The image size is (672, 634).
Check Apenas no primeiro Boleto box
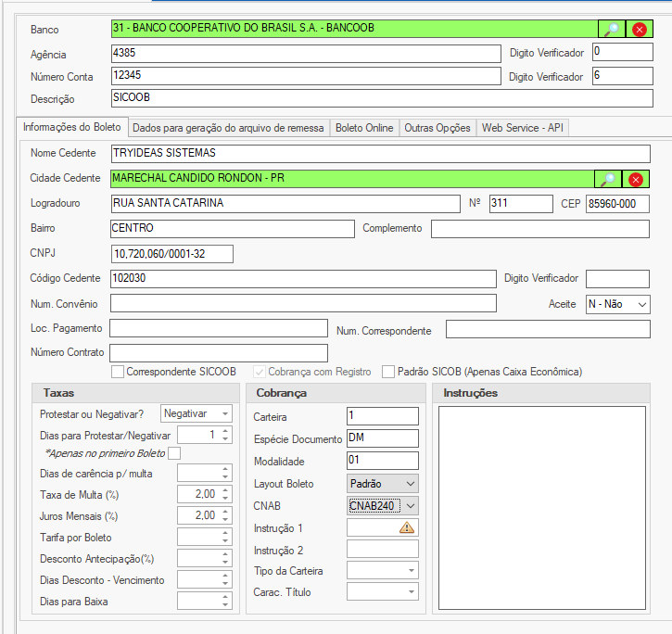pos(174,453)
